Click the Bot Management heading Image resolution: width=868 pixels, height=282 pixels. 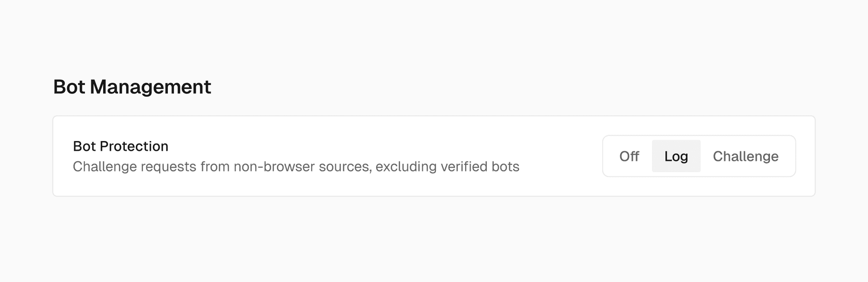[132, 87]
